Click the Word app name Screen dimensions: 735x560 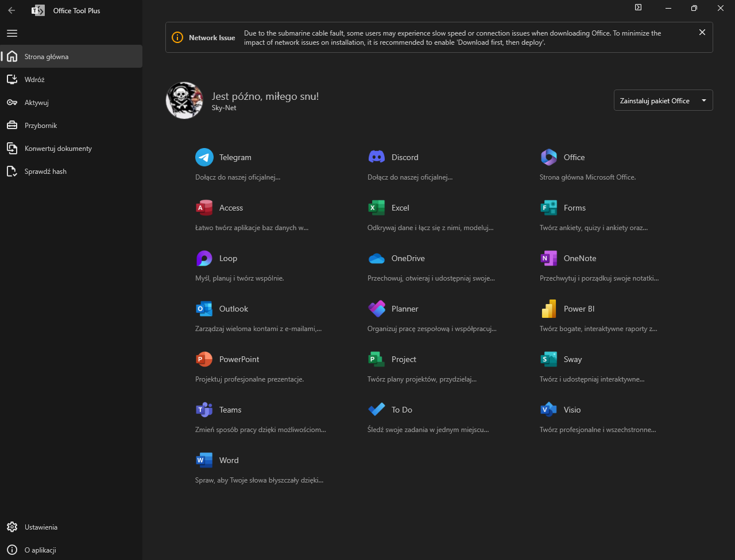point(229,460)
